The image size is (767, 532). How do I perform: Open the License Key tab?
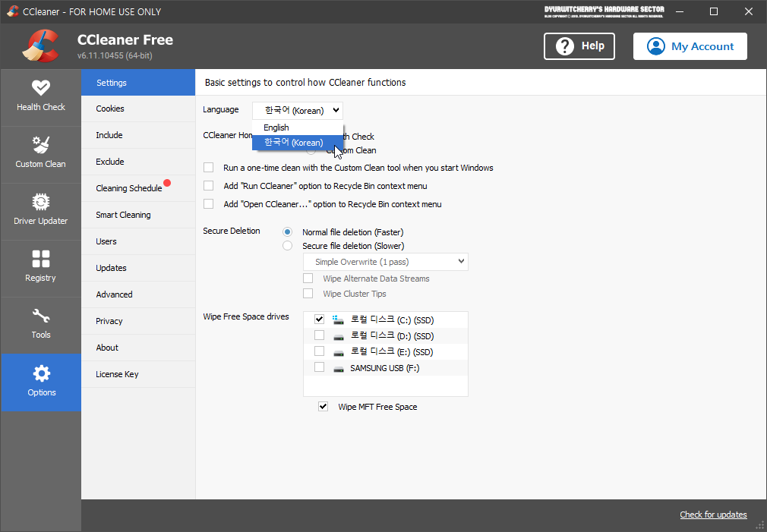coord(138,374)
